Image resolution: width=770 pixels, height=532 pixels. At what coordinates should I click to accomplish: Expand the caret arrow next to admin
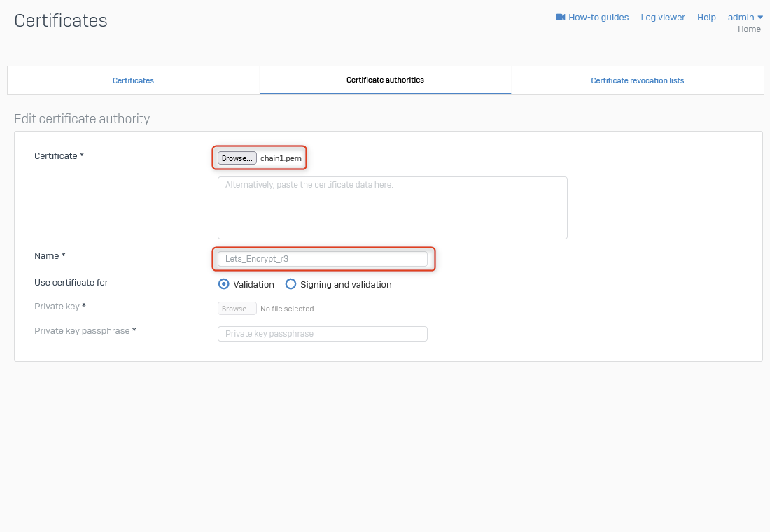[x=760, y=17]
